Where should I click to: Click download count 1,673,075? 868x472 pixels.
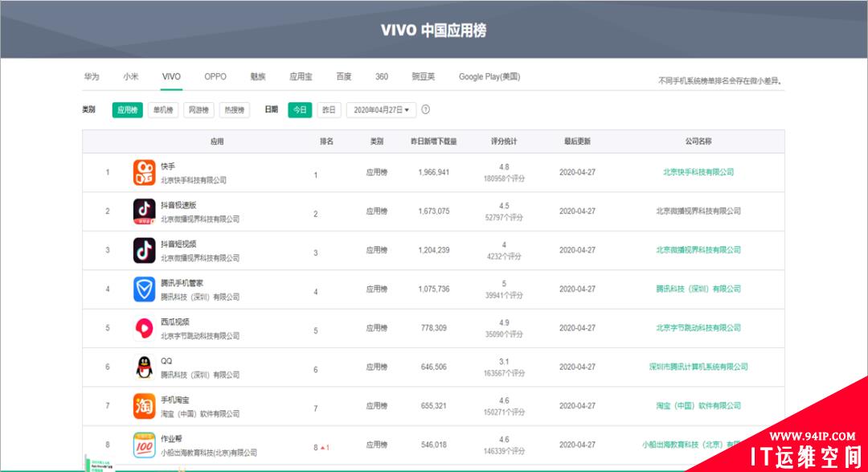coord(434,211)
